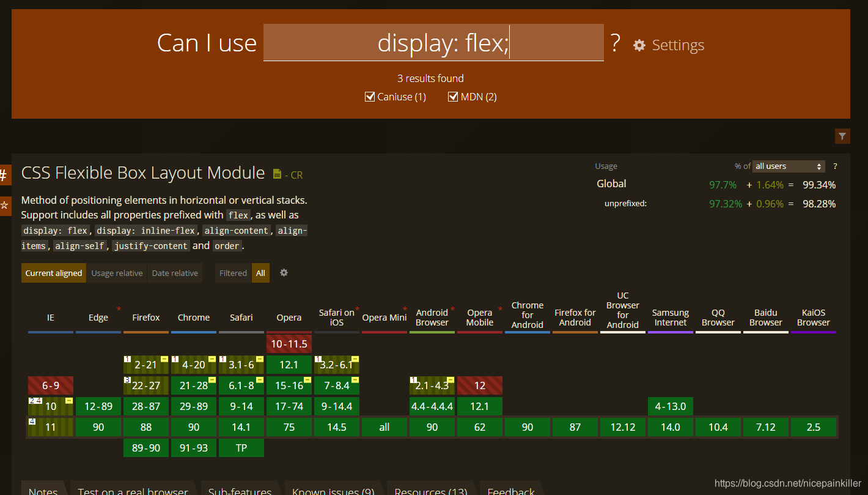This screenshot has width=868, height=495.
Task: Toggle the MDN (2) checkbox
Action: pos(453,97)
